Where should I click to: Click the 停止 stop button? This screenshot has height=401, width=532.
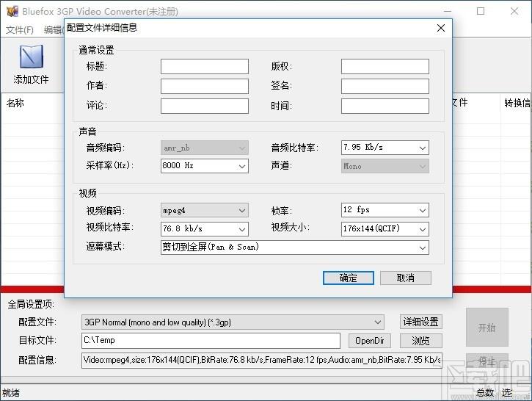(x=487, y=361)
